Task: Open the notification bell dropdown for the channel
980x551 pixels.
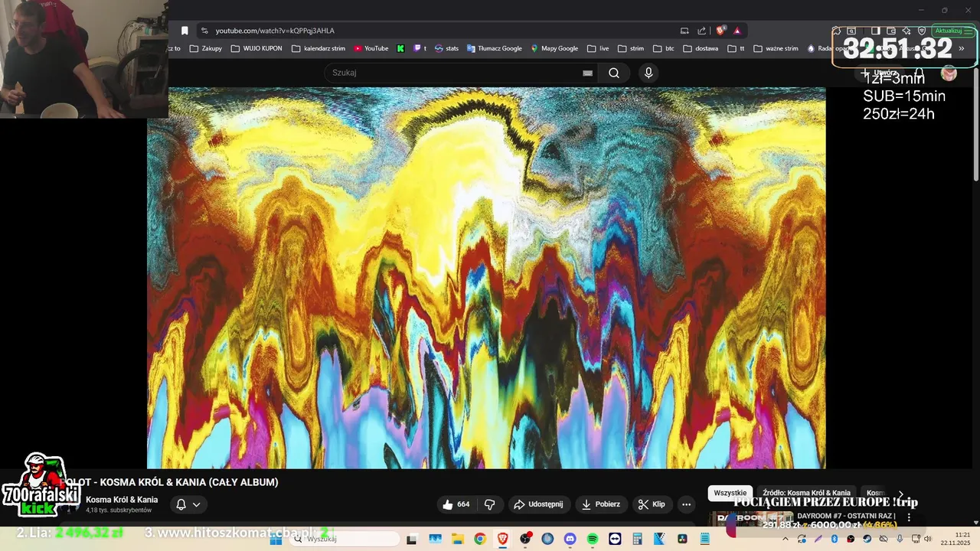Action: point(188,504)
